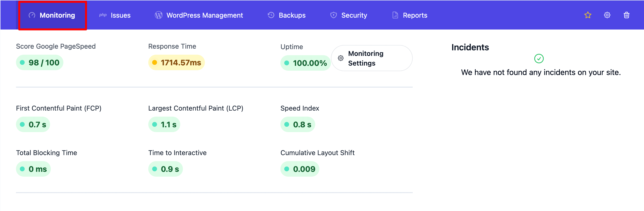This screenshot has height=211, width=644.
Task: Click the 0.7 s FCP value
Action: [33, 125]
